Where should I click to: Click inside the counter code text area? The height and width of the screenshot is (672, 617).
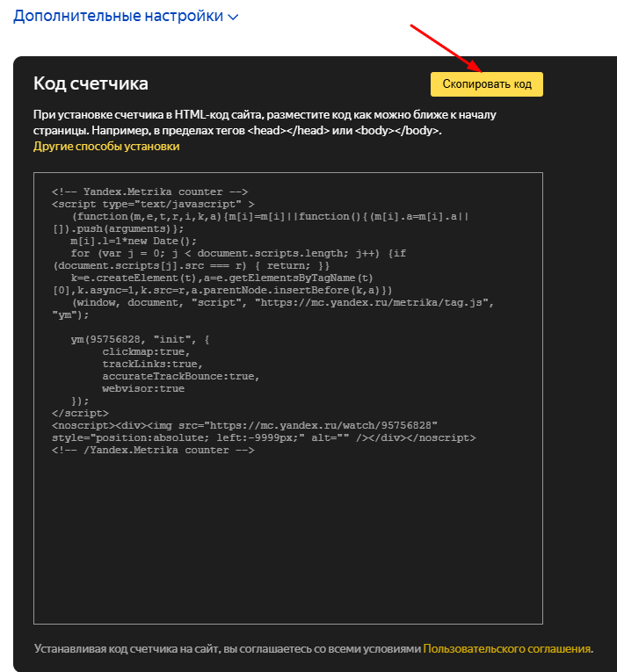click(288, 398)
